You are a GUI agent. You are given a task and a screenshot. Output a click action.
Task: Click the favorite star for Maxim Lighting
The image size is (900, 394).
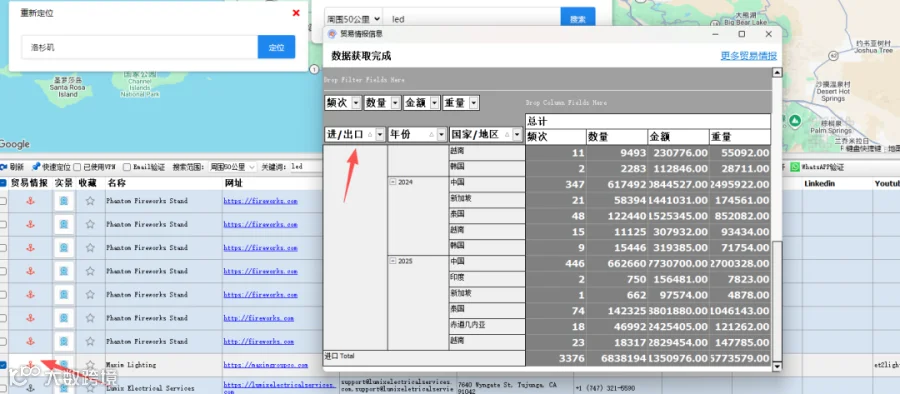click(90, 365)
